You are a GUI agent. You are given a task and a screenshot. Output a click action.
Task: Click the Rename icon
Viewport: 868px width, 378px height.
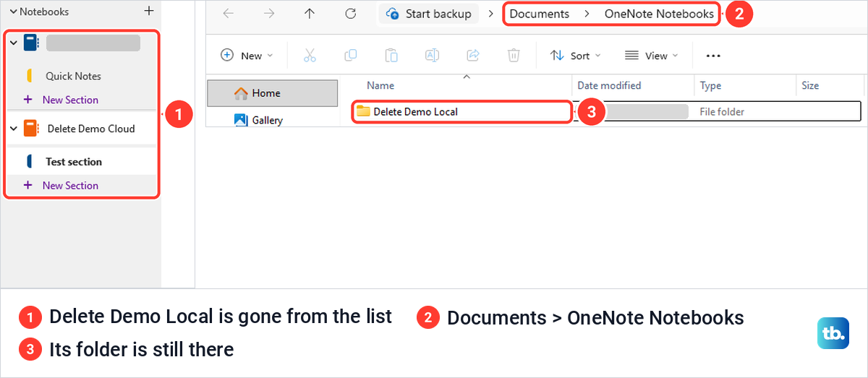(432, 56)
